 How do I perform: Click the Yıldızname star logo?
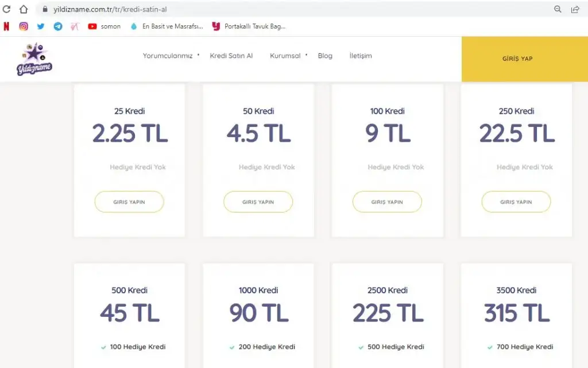tap(34, 60)
